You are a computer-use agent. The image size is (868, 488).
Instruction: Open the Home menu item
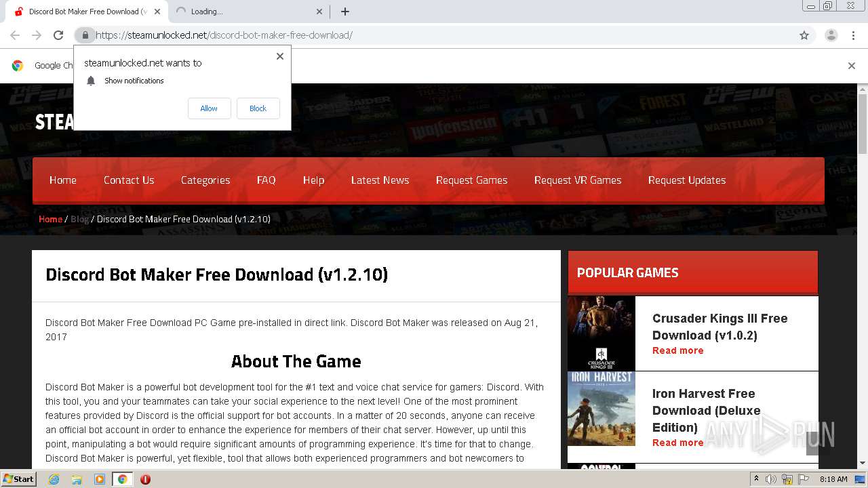click(63, 180)
